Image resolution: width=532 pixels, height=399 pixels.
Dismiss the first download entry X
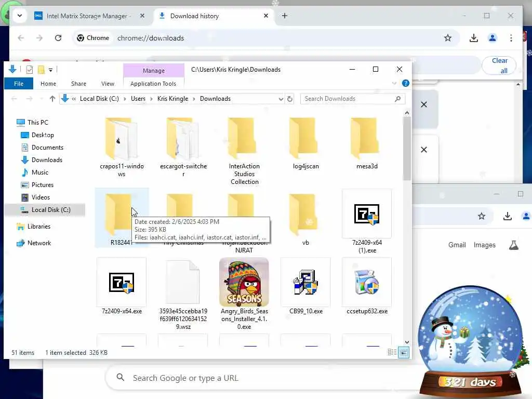[424, 104]
